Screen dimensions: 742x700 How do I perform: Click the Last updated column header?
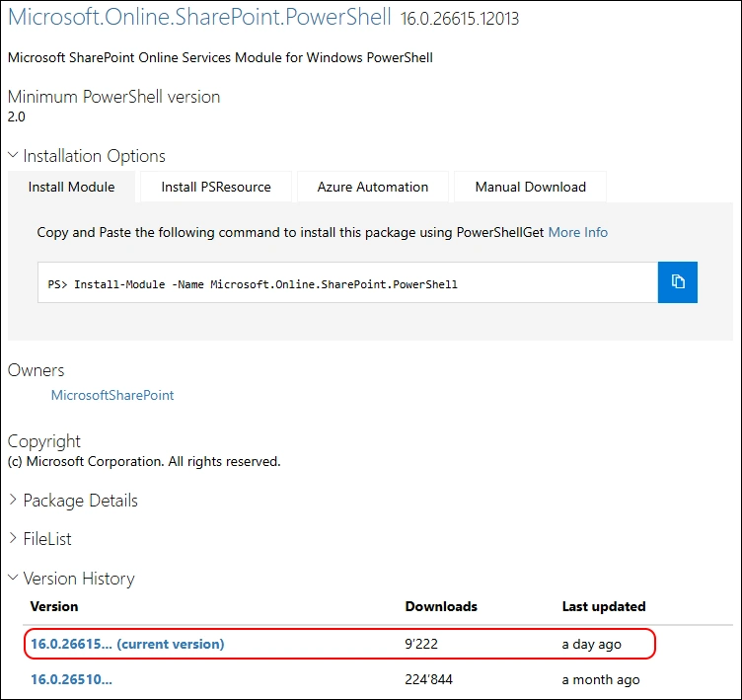tap(604, 606)
